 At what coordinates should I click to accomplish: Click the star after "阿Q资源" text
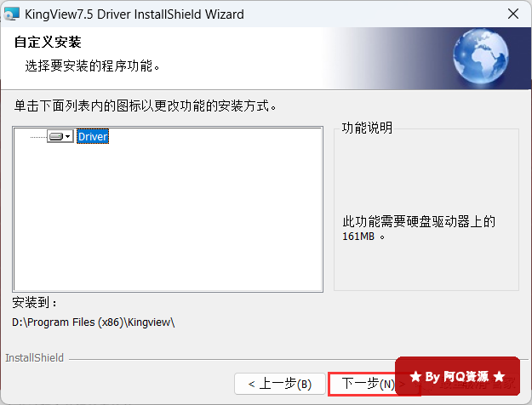(x=499, y=377)
